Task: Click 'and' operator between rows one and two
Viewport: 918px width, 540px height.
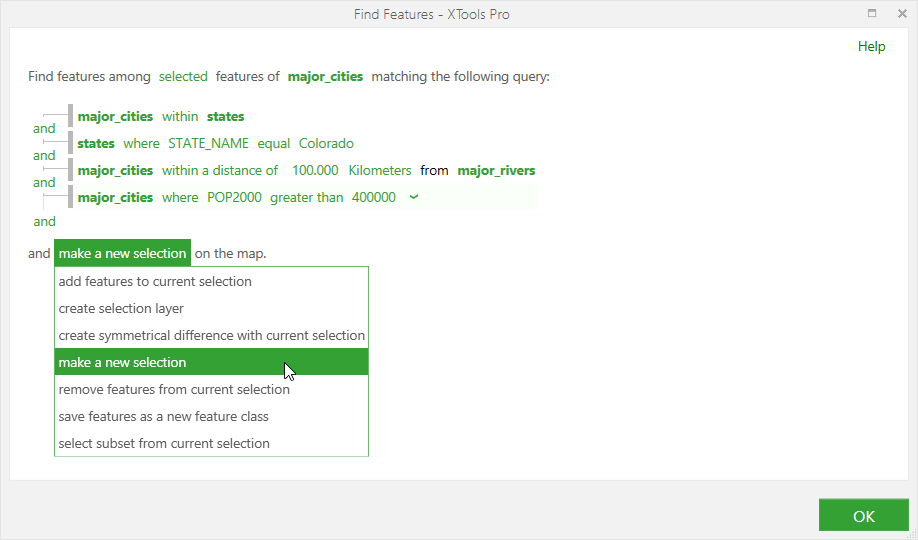Action: coord(44,128)
